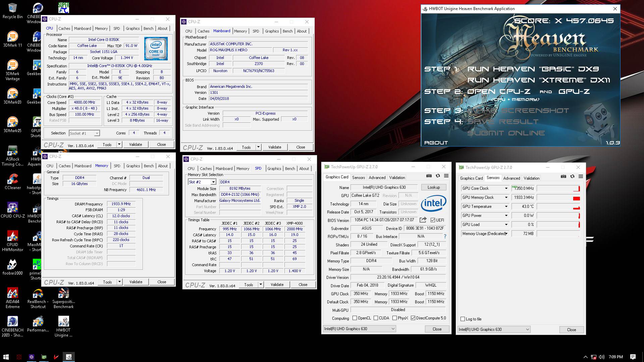Open Graphics tab in CPU-Z Memory window
This screenshot has width=644, height=362.
133,166
